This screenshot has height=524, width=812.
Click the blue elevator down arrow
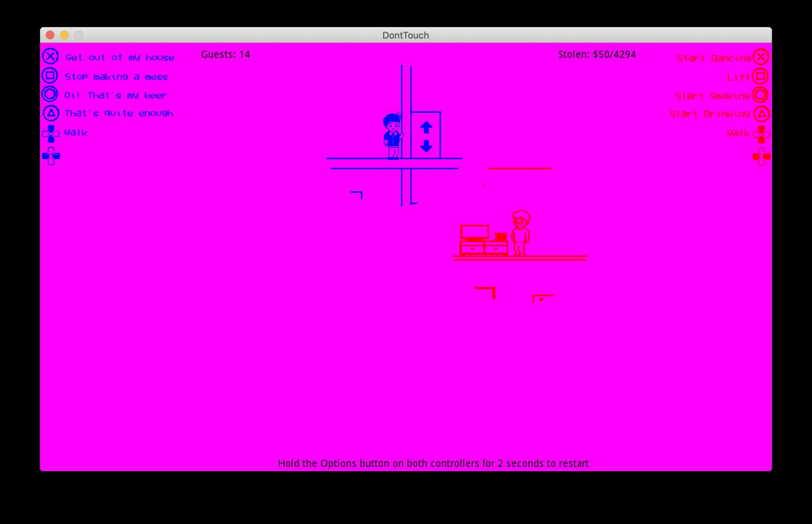coord(426,146)
